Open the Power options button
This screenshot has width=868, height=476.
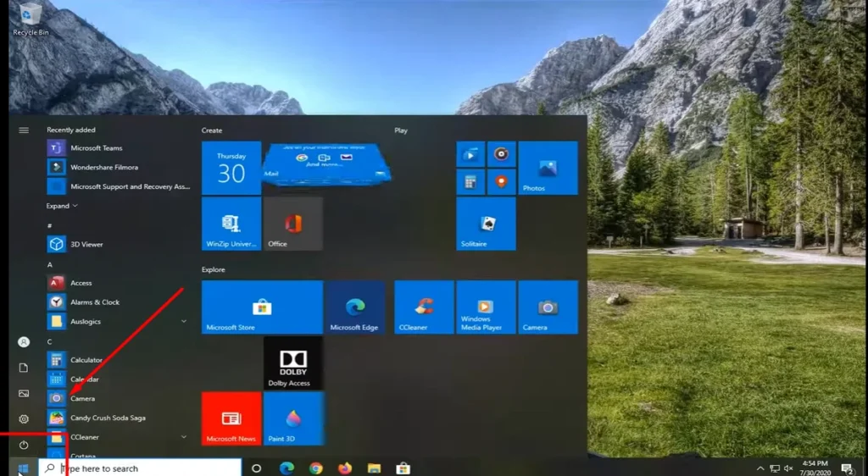click(x=24, y=445)
